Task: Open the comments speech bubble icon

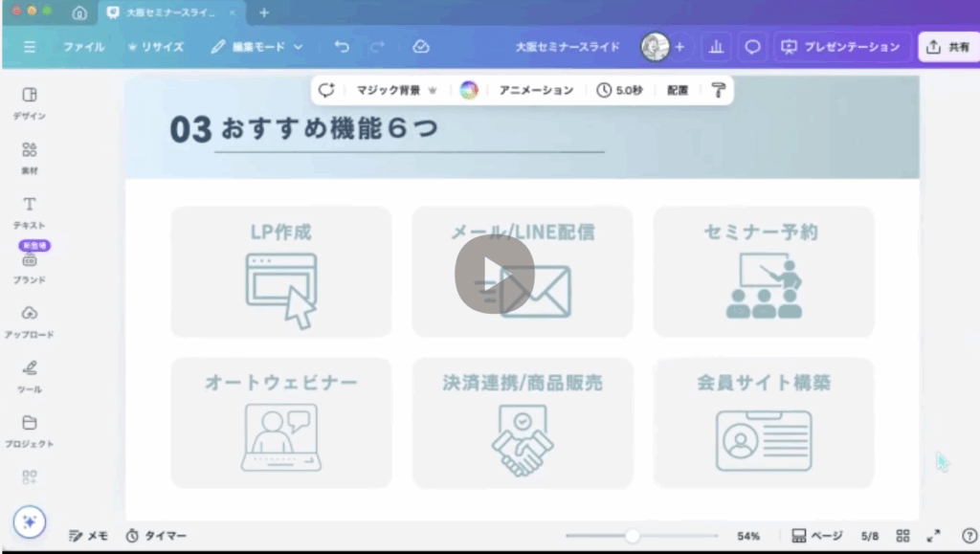Action: 752,47
